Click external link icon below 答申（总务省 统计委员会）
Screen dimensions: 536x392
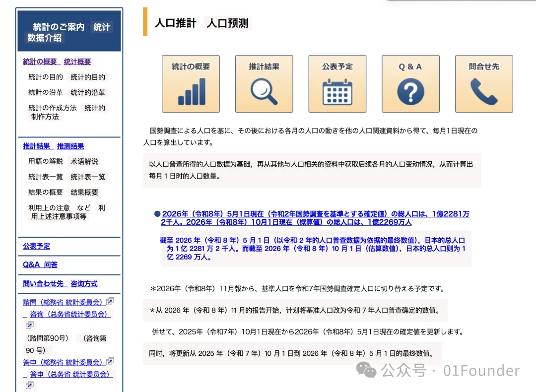click(30, 385)
